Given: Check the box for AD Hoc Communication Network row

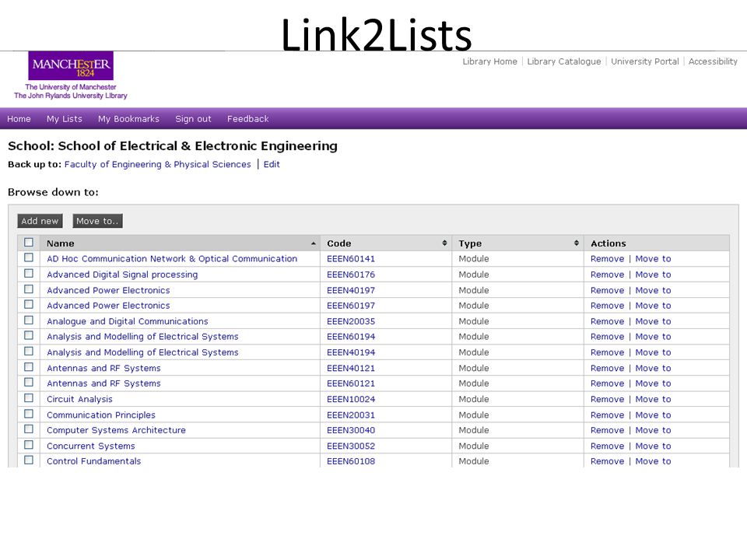Looking at the screenshot, I should [x=29, y=257].
